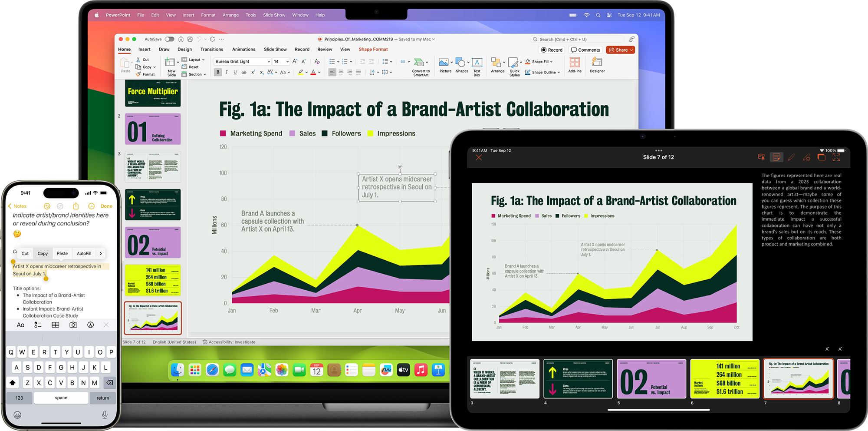
Task: Tap the share icon in Notes
Action: tap(76, 206)
